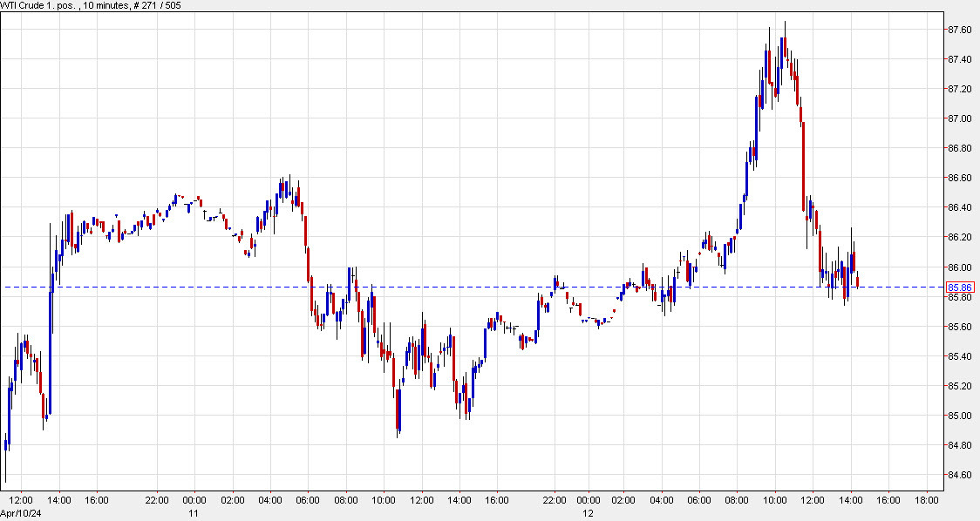Click the 12:00 time axis label
Image resolution: width=980 pixels, height=521 pixels.
tap(20, 499)
